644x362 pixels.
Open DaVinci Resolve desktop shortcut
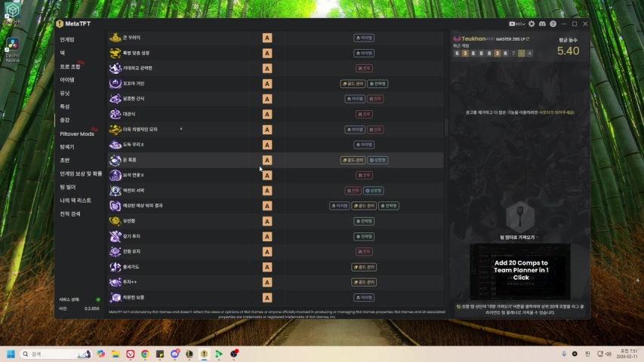click(12, 49)
